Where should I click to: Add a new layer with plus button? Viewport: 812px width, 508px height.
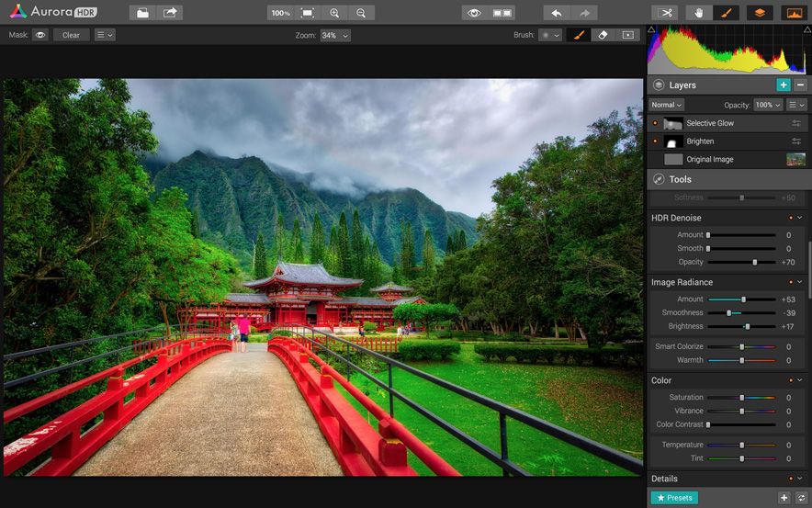(x=783, y=85)
